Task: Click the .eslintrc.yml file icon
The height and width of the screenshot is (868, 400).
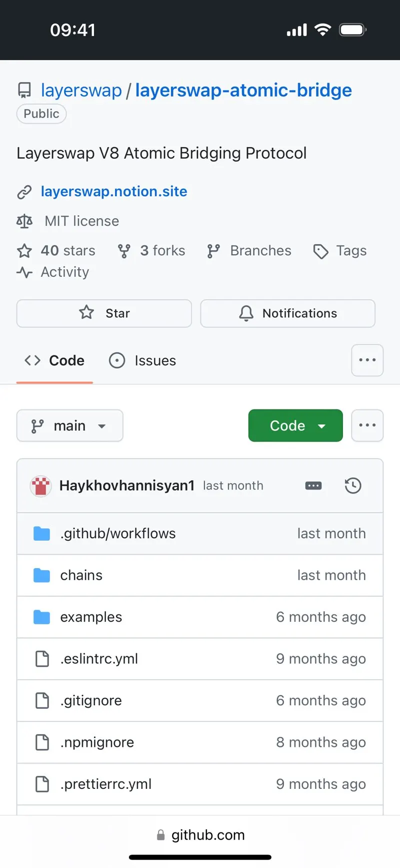Action: [x=42, y=659]
